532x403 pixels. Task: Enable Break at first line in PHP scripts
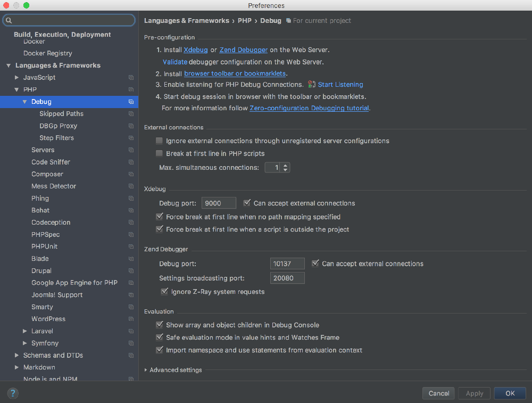pyautogui.click(x=159, y=153)
